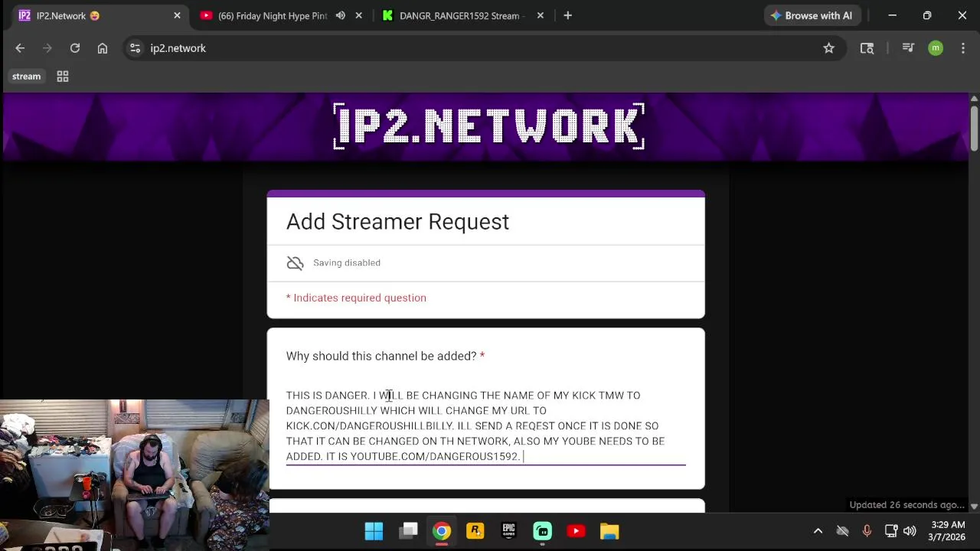
Task: Click the Saving disabled cloud icon
Action: 295,263
